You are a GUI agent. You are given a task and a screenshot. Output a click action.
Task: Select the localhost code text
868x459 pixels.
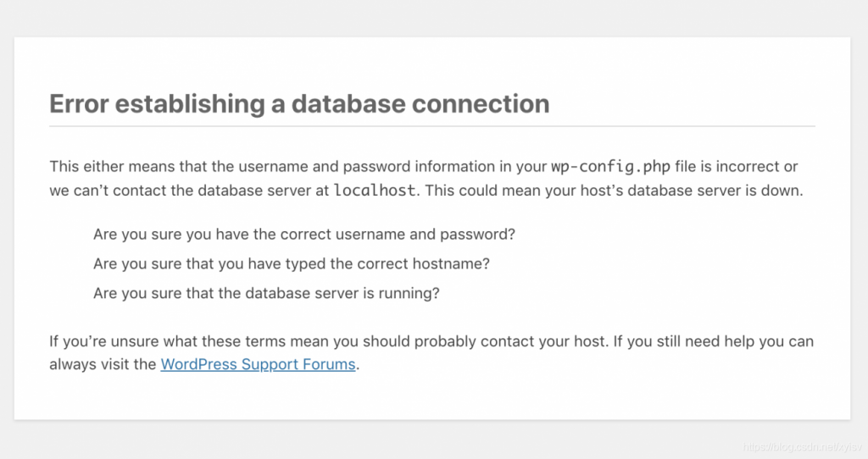(374, 191)
